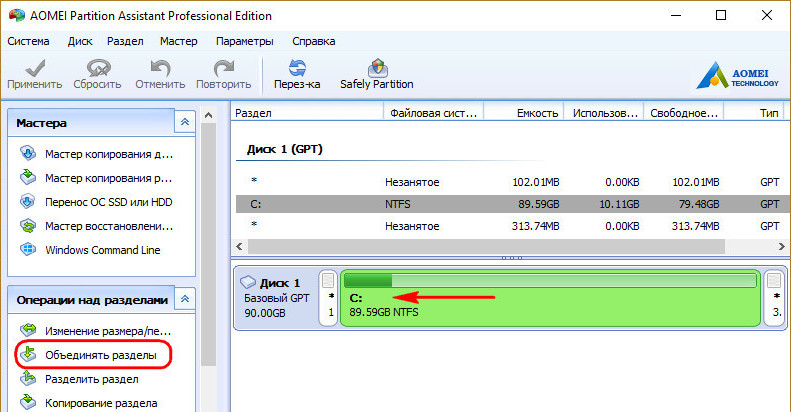791x412 pixels.
Task: Choose Изменение размера/пе... operation
Action: pyautogui.click(x=108, y=331)
